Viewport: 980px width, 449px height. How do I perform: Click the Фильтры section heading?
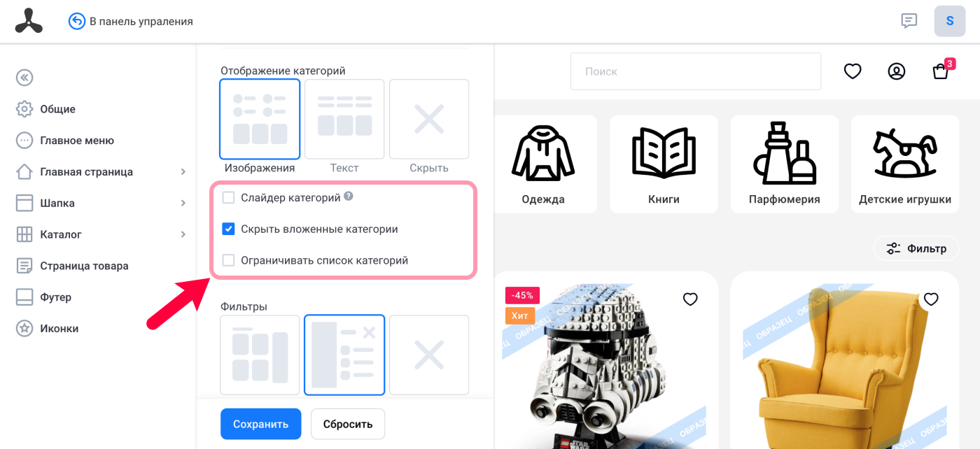pos(244,306)
